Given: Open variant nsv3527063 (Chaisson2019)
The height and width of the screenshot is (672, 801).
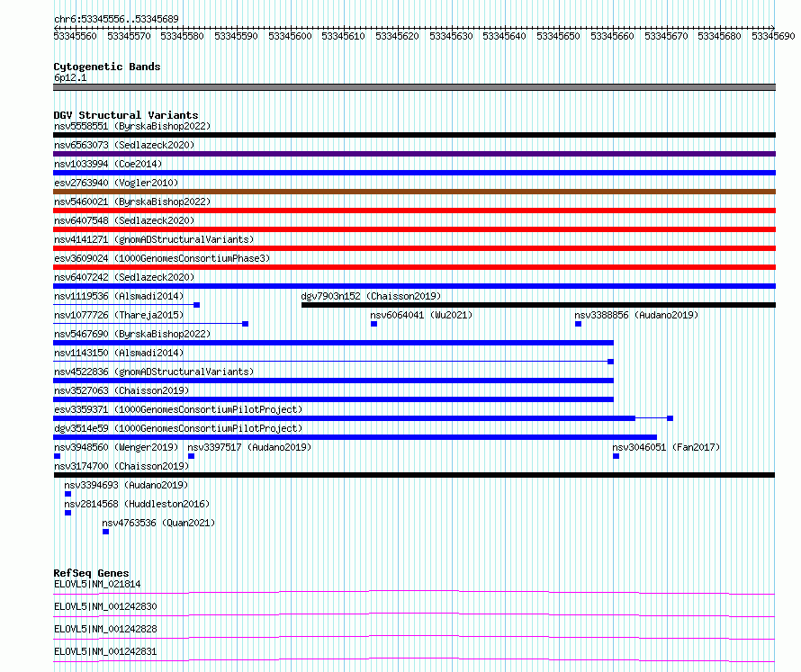Looking at the screenshot, I should coord(121,390).
